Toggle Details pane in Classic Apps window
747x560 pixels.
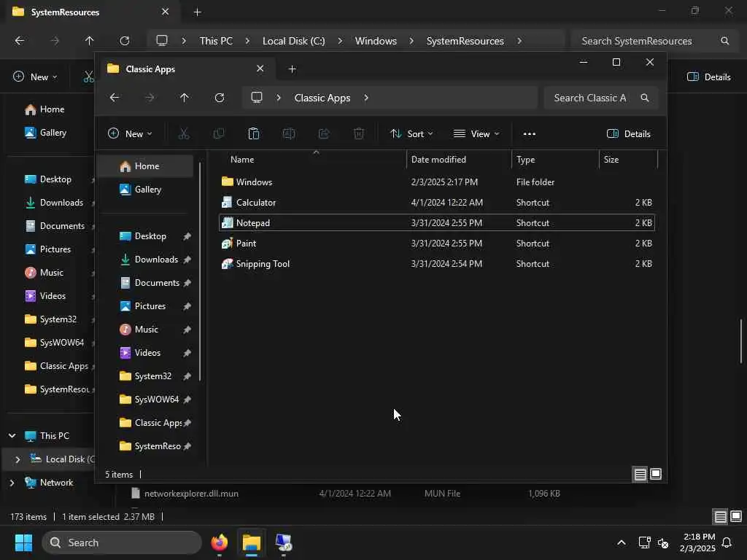(x=628, y=134)
